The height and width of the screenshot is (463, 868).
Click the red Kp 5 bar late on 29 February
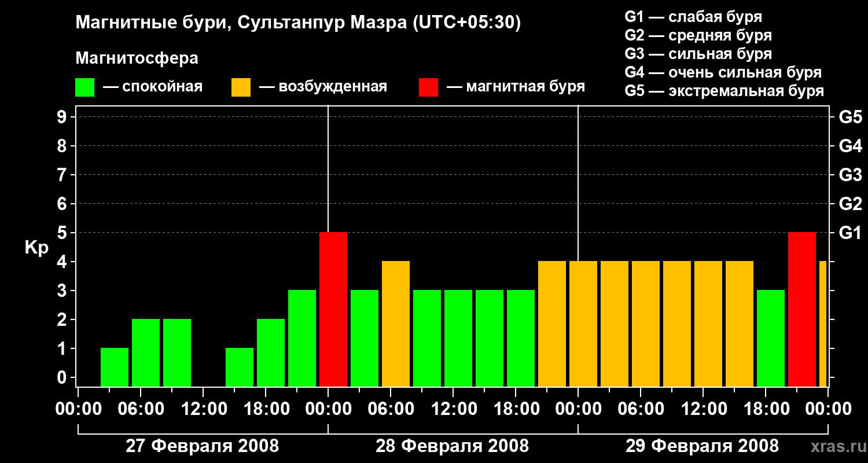click(x=802, y=309)
